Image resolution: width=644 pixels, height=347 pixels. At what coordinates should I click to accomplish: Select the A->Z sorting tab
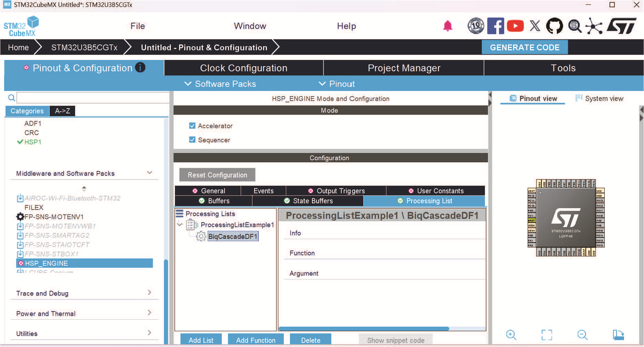[62, 111]
